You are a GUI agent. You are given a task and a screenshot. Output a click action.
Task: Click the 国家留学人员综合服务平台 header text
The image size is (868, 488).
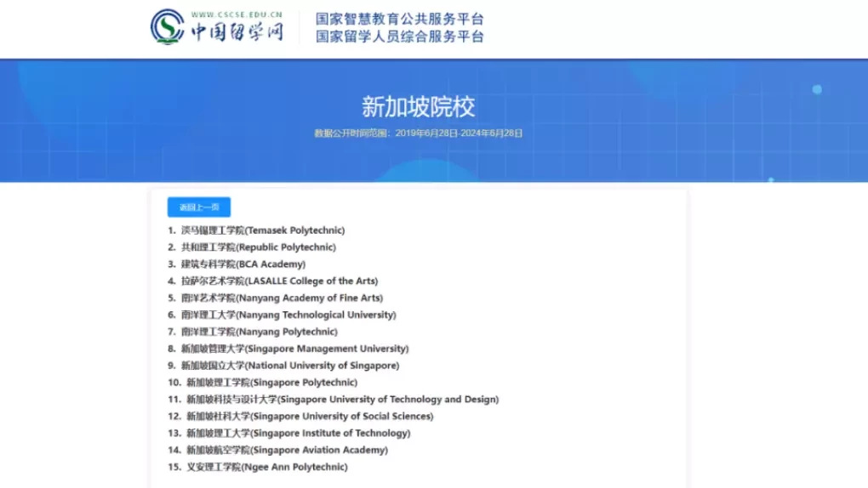point(400,37)
